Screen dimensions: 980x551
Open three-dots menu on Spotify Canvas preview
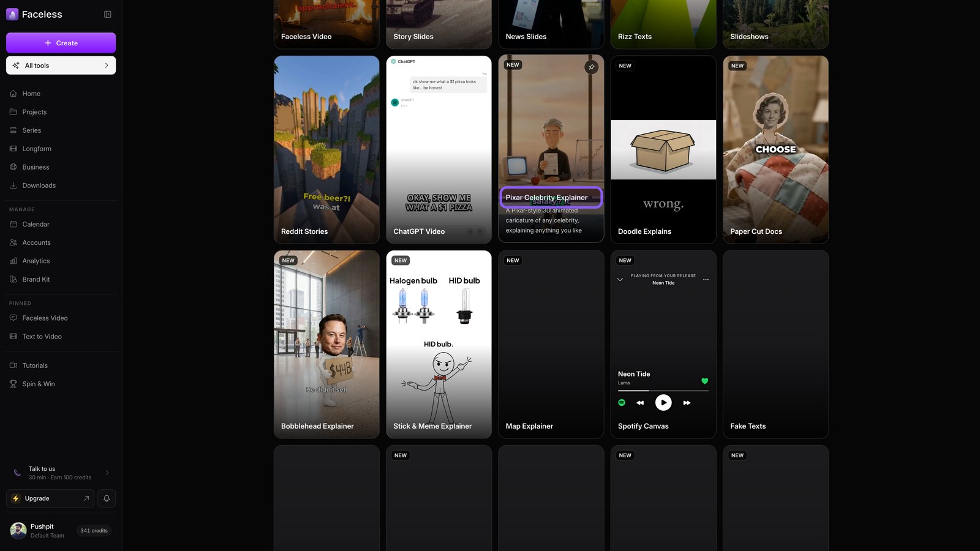click(706, 279)
